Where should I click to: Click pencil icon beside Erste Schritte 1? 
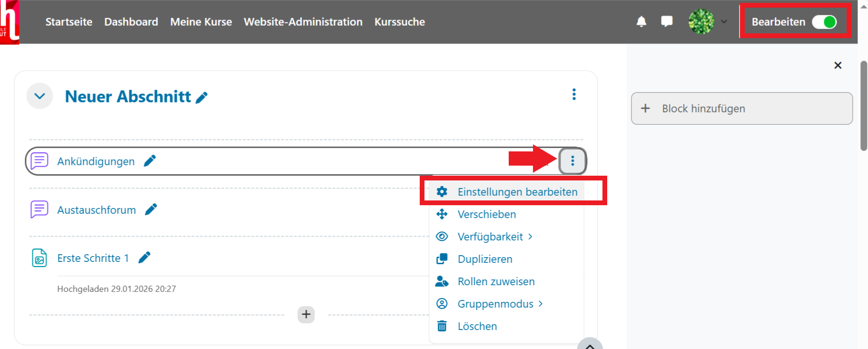point(144,258)
